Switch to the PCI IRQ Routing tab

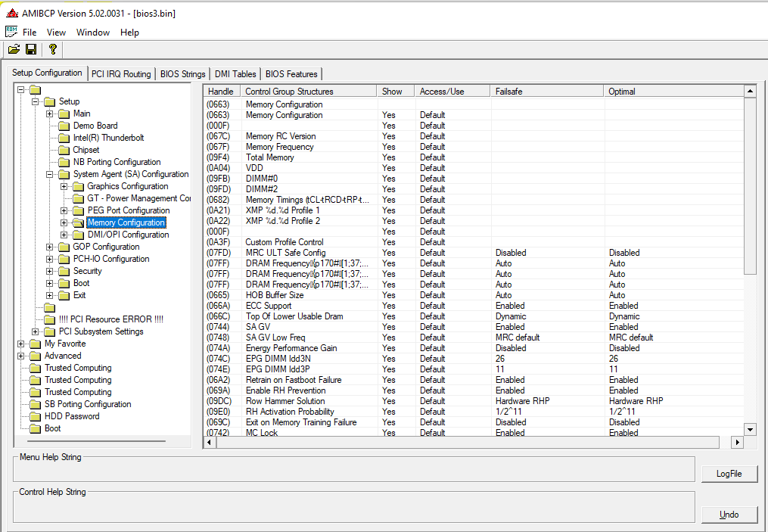point(121,74)
